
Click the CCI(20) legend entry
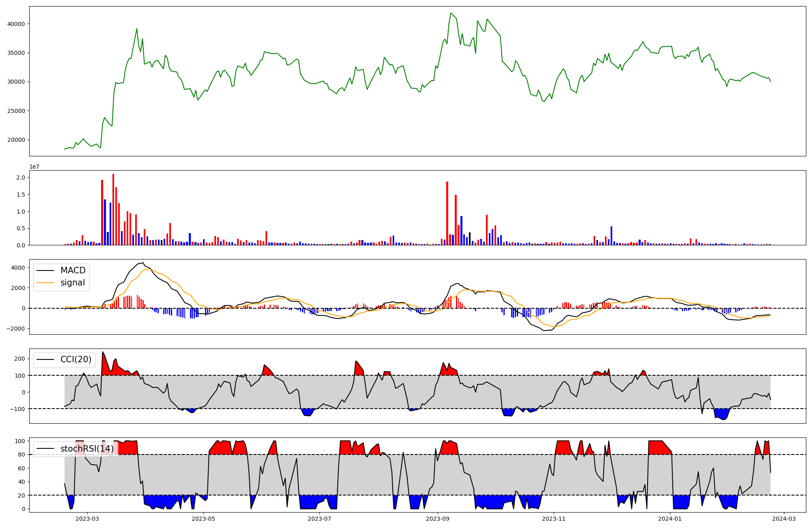tap(76, 359)
